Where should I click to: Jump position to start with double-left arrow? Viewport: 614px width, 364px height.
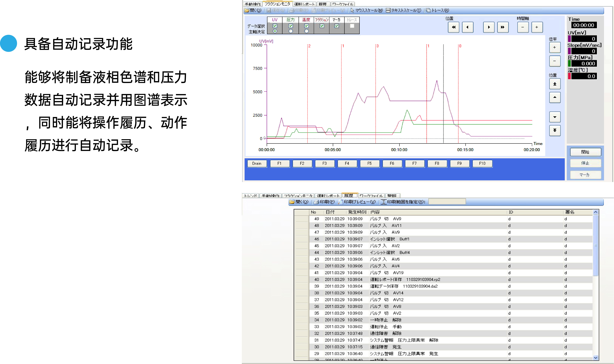pos(454,27)
